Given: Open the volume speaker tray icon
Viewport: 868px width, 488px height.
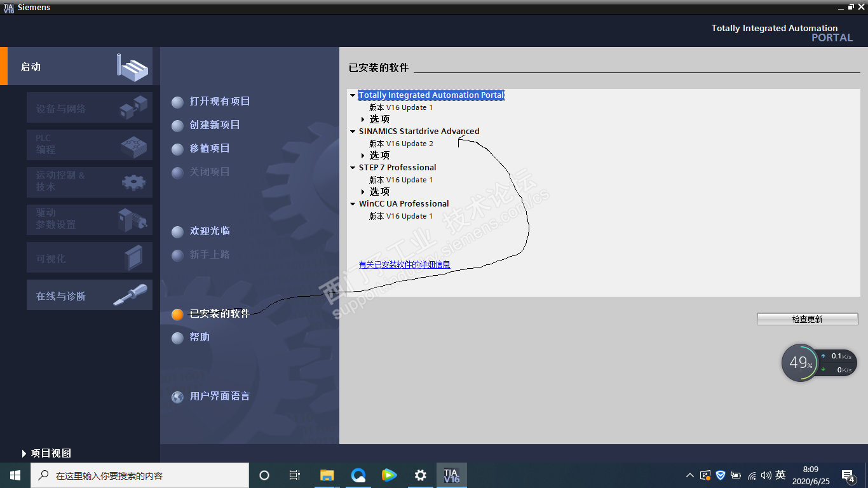Looking at the screenshot, I should click(x=766, y=475).
